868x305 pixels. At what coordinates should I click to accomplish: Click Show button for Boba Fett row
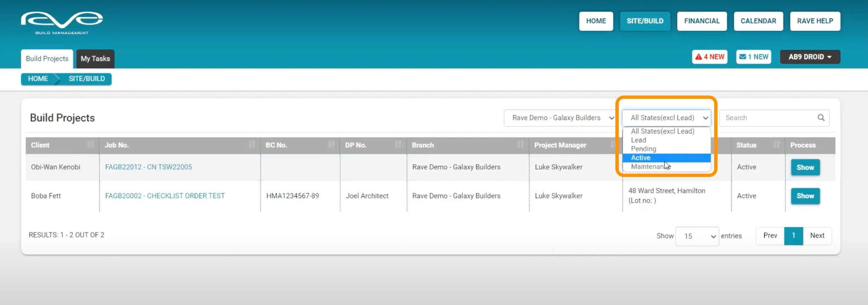tap(805, 196)
